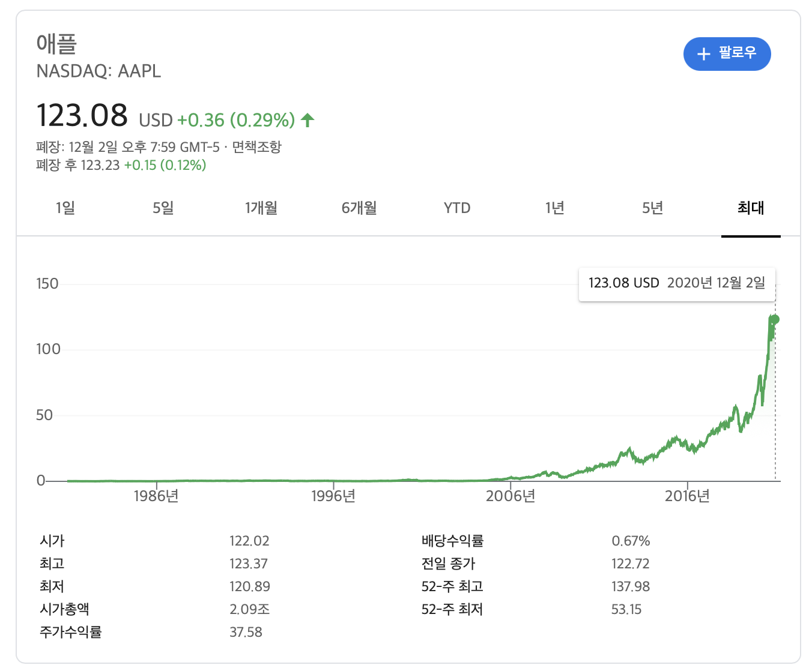Select the 1일 time range tab
812x671 pixels.
click(x=65, y=208)
